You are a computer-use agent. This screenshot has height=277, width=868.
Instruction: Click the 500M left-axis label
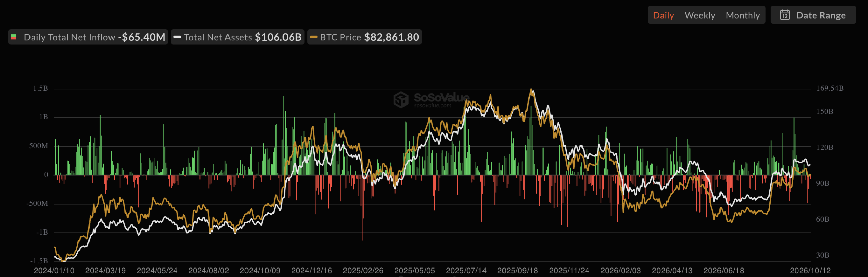pyautogui.click(x=39, y=146)
